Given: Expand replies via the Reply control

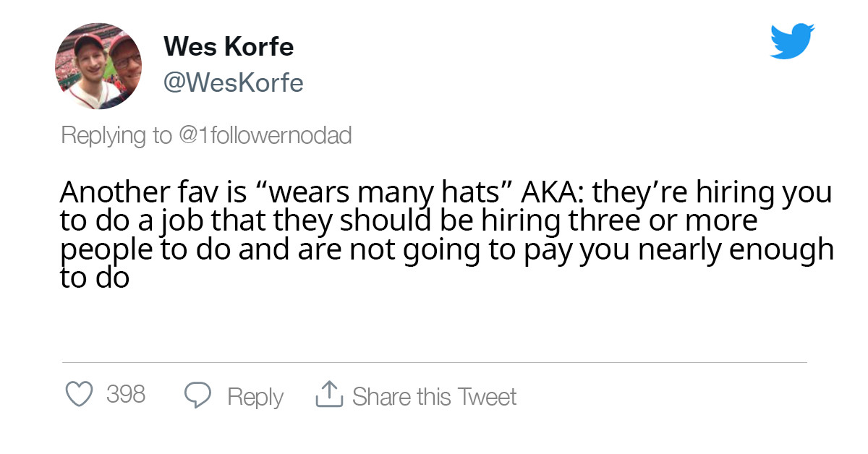Looking at the screenshot, I should (x=255, y=396).
